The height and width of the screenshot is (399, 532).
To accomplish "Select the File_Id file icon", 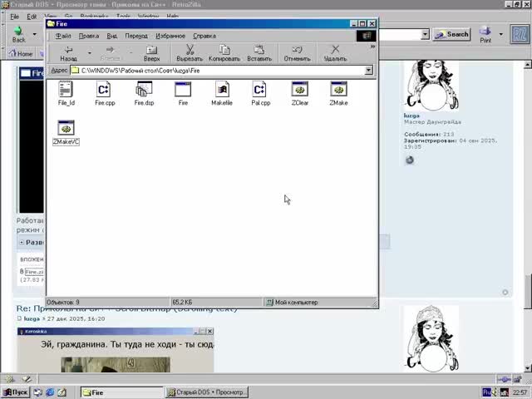I will pos(66,90).
